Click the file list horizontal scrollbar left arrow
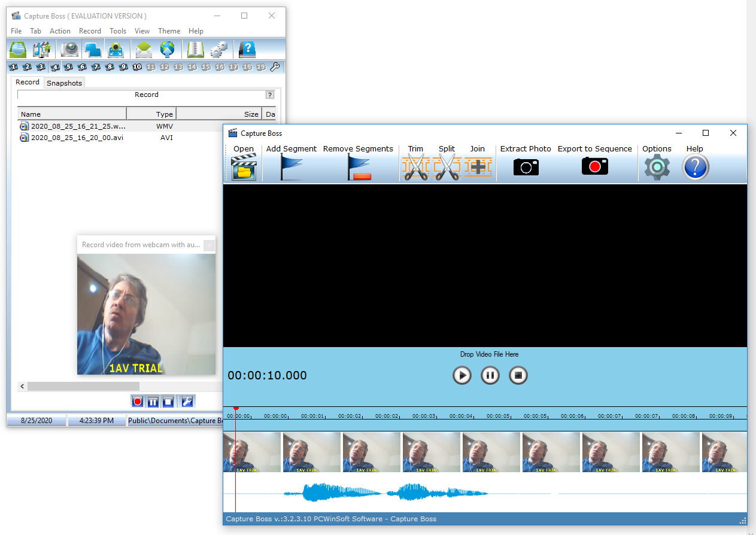This screenshot has width=756, height=535. (x=23, y=387)
